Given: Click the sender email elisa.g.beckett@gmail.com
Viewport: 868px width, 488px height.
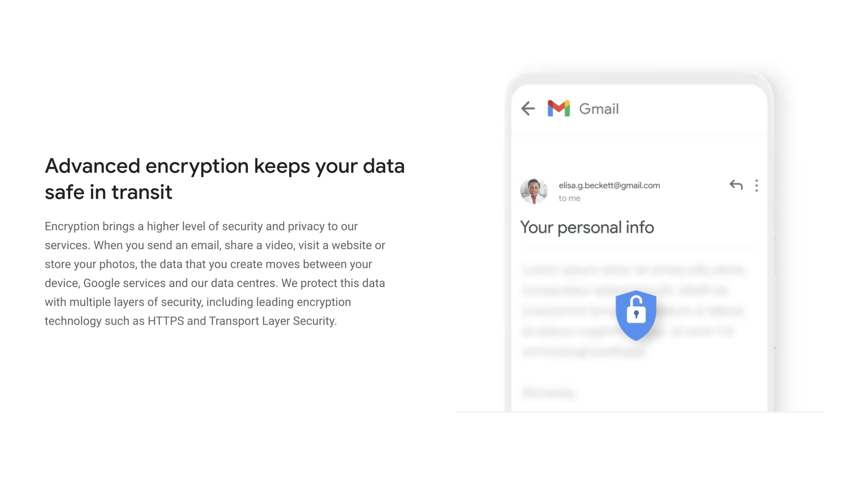Looking at the screenshot, I should coord(609,185).
